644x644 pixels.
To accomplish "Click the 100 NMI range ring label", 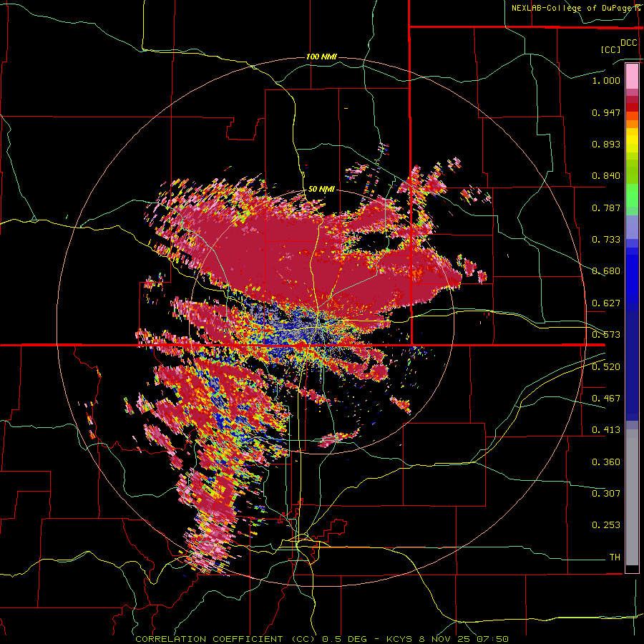I will 321,57.
